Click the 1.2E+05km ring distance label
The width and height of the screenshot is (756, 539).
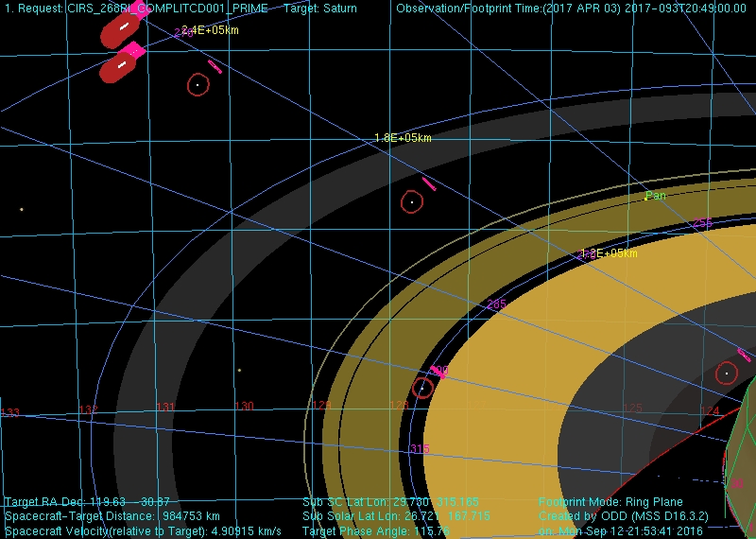click(610, 253)
